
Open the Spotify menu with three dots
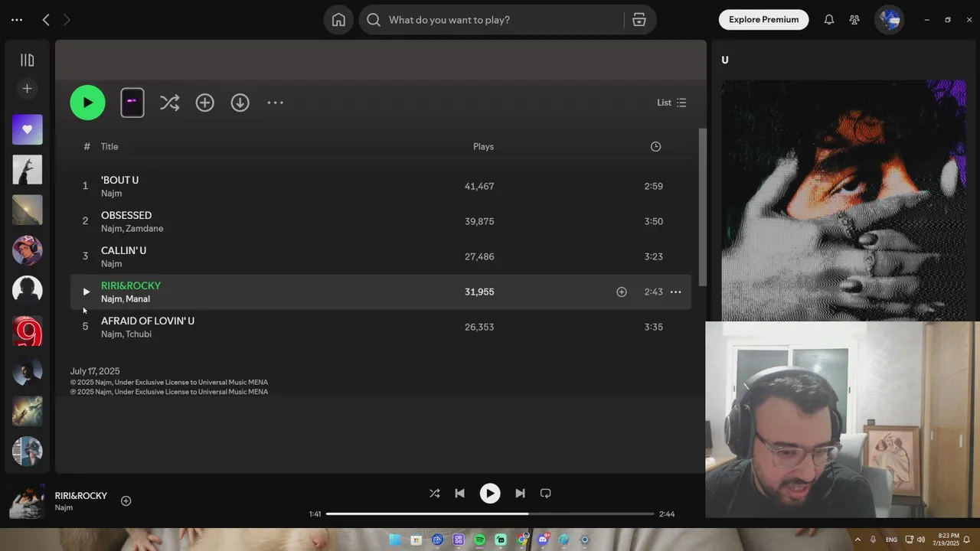pos(17,20)
